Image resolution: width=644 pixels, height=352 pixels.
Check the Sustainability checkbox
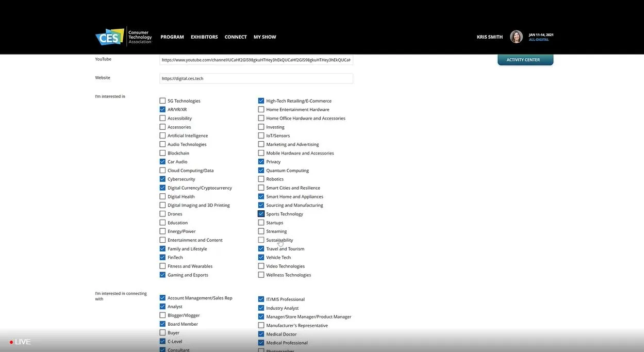[x=261, y=240]
